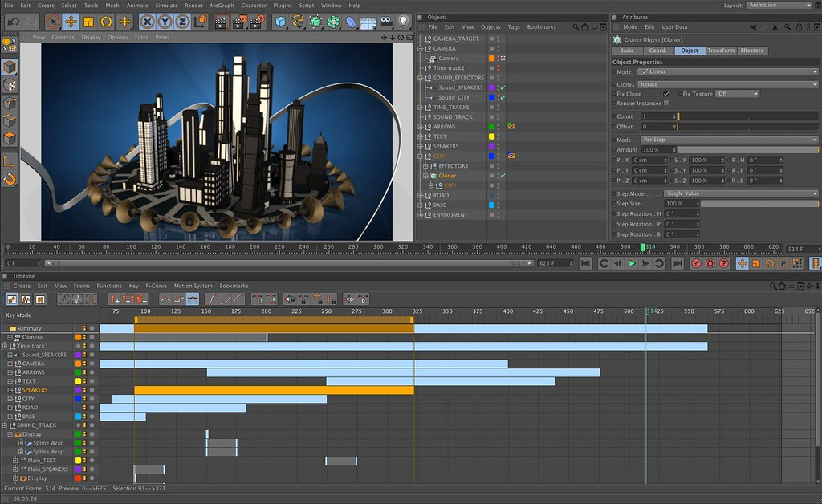Click the SPEAKERS purple layer color swatch
This screenshot has width=822, height=504.
(x=491, y=146)
